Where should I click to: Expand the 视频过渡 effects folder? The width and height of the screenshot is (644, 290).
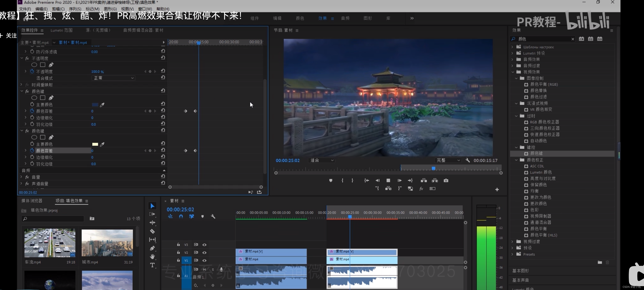(512, 242)
